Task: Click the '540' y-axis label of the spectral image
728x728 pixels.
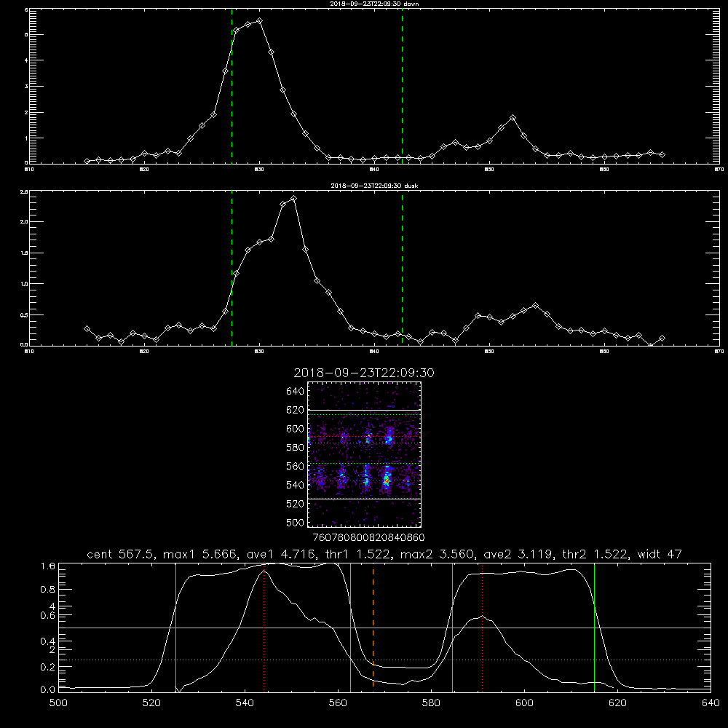Action: 296,485
